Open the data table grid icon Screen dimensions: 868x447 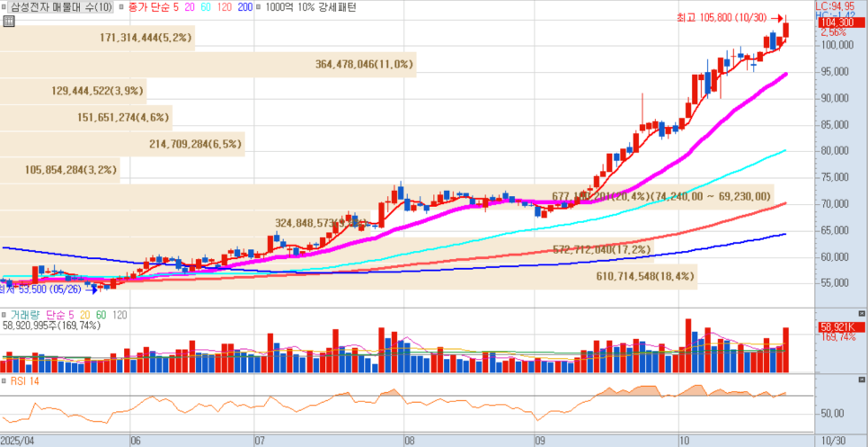pos(8,22)
